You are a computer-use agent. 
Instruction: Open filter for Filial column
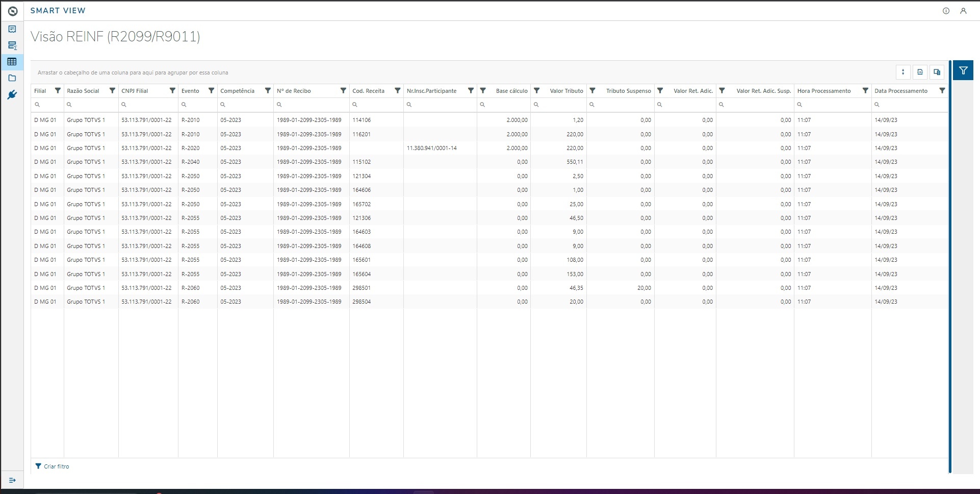58,90
